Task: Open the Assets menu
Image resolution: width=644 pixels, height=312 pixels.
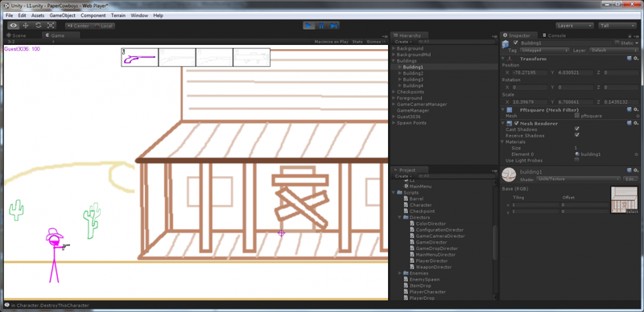Action: (38, 15)
